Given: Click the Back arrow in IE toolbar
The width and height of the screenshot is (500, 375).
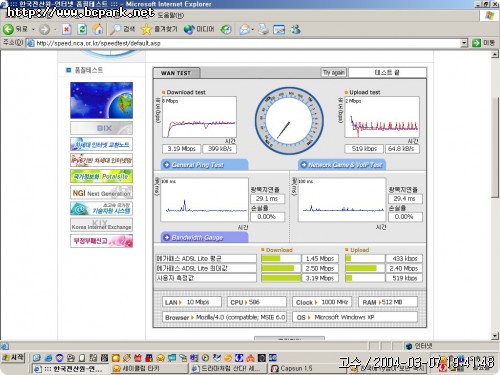Looking at the screenshot, I should click(8, 29).
